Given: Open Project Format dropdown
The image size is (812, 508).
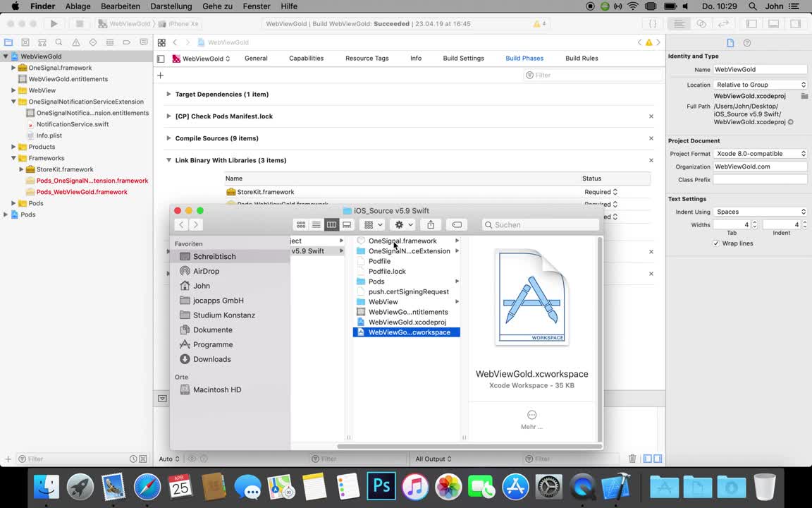Looking at the screenshot, I should point(760,153).
